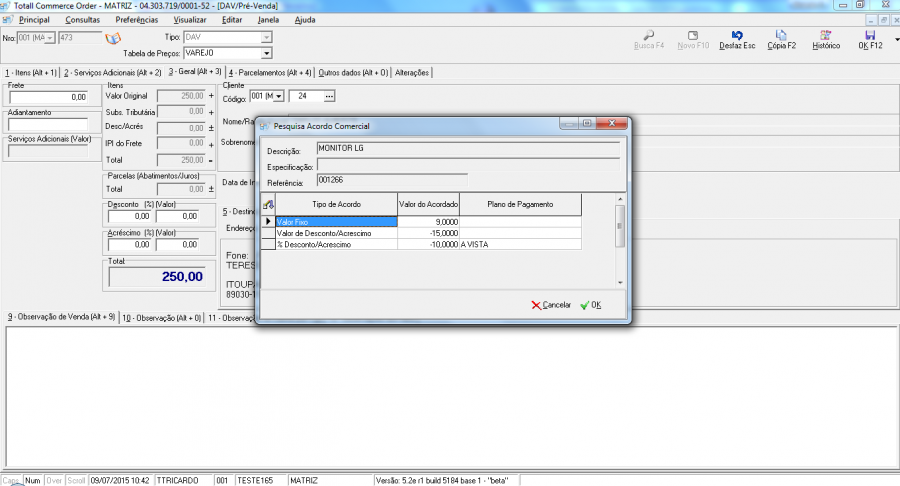Confirm with OK in Pesquisa Acordo dialog
900x486 pixels.
pyautogui.click(x=590, y=305)
